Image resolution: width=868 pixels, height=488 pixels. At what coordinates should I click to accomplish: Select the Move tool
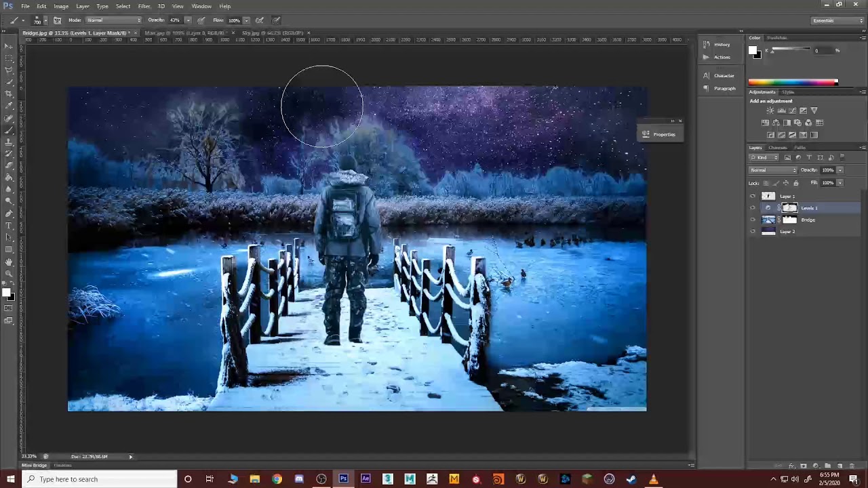pos(8,45)
